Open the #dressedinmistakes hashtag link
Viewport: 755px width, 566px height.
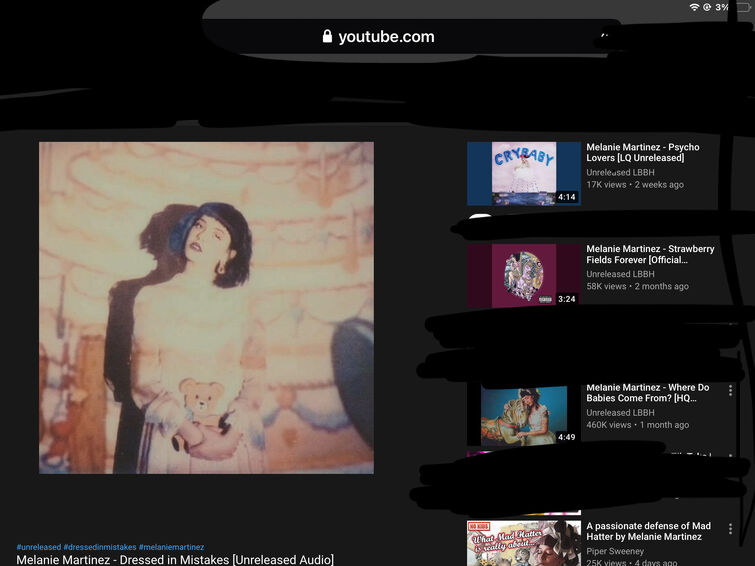tap(100, 547)
